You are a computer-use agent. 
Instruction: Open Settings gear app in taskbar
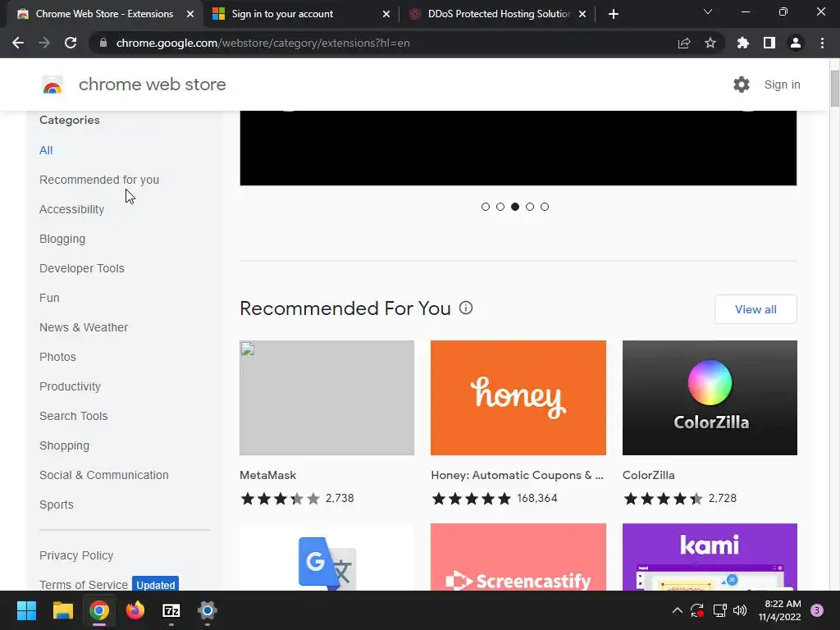(x=208, y=610)
